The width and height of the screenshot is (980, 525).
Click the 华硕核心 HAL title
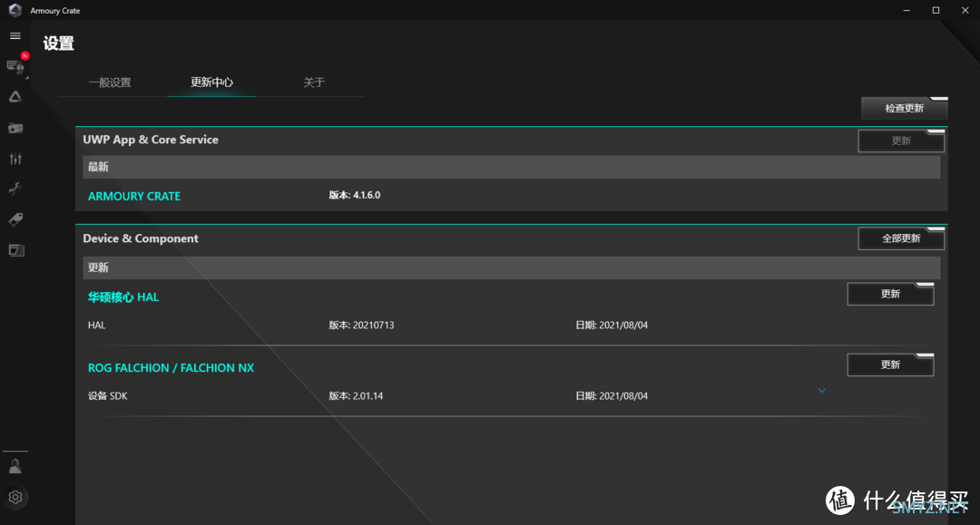[123, 297]
